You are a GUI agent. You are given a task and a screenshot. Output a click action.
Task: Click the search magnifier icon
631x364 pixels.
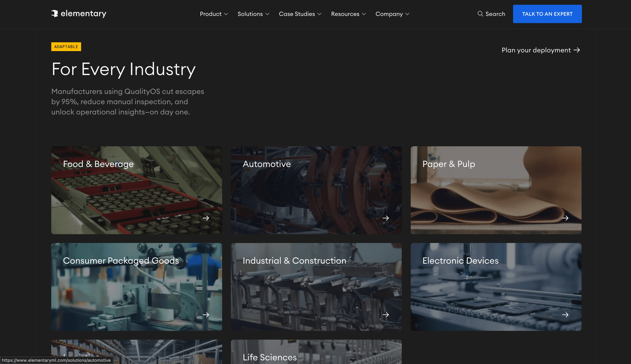point(480,14)
